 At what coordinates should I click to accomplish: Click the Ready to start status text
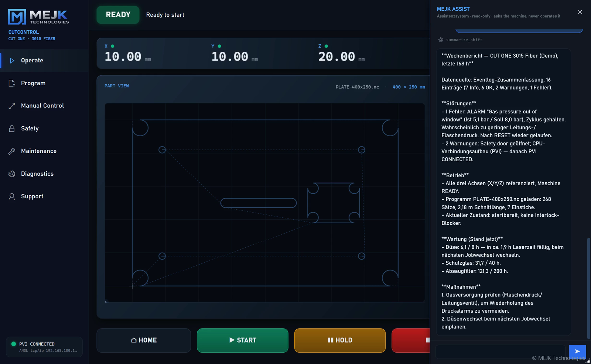pyautogui.click(x=165, y=15)
